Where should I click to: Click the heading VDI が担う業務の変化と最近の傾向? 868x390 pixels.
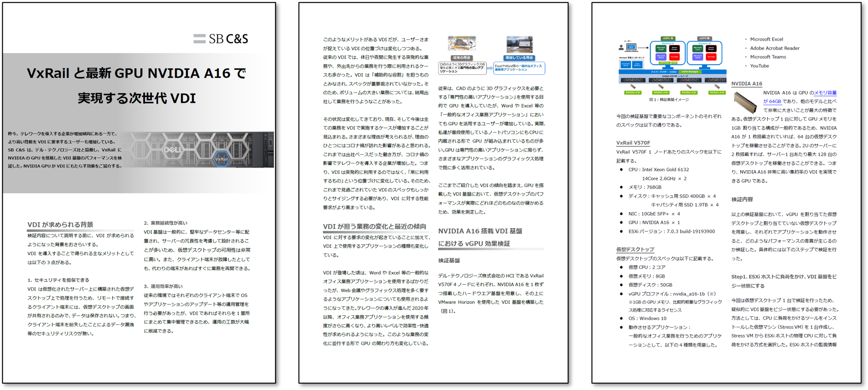[x=374, y=226]
